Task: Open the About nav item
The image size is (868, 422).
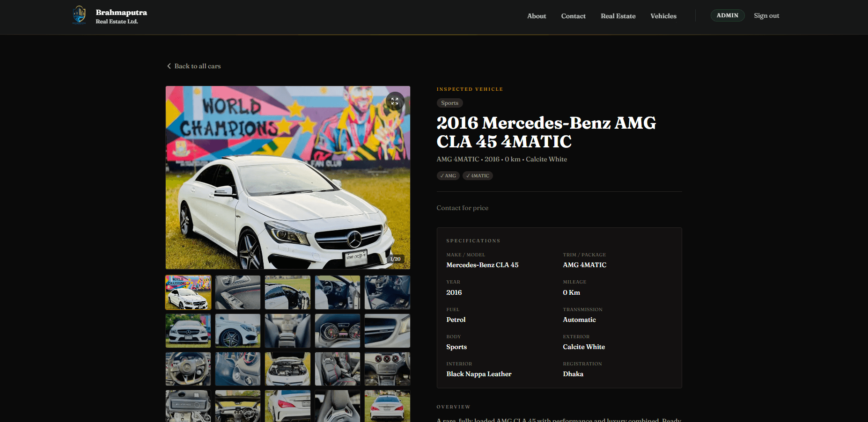Action: coord(537,16)
